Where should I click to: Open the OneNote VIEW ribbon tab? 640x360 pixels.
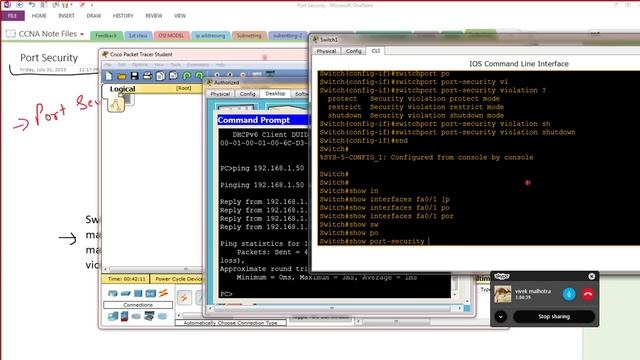point(180,16)
